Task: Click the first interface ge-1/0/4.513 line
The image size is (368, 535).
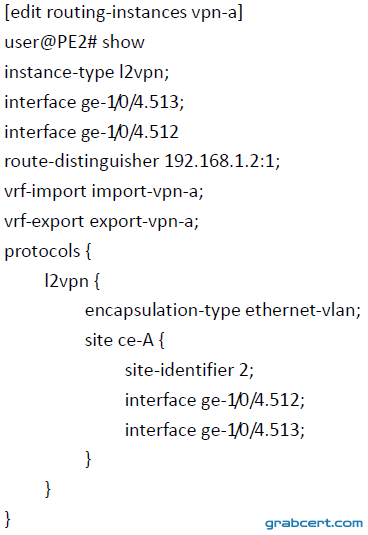Action: 94,102
